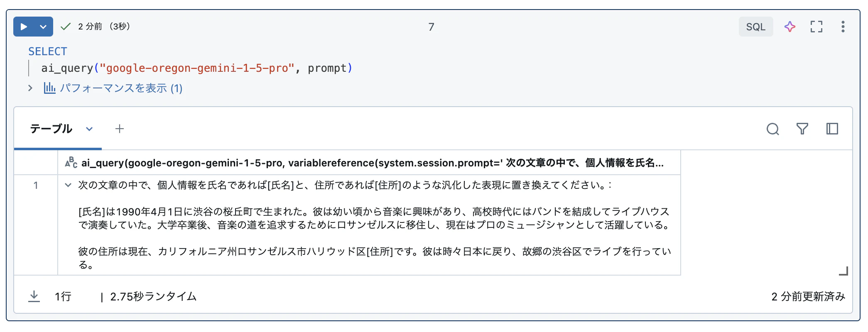Select row number 1
The height and width of the screenshot is (332, 868).
pyautogui.click(x=36, y=185)
